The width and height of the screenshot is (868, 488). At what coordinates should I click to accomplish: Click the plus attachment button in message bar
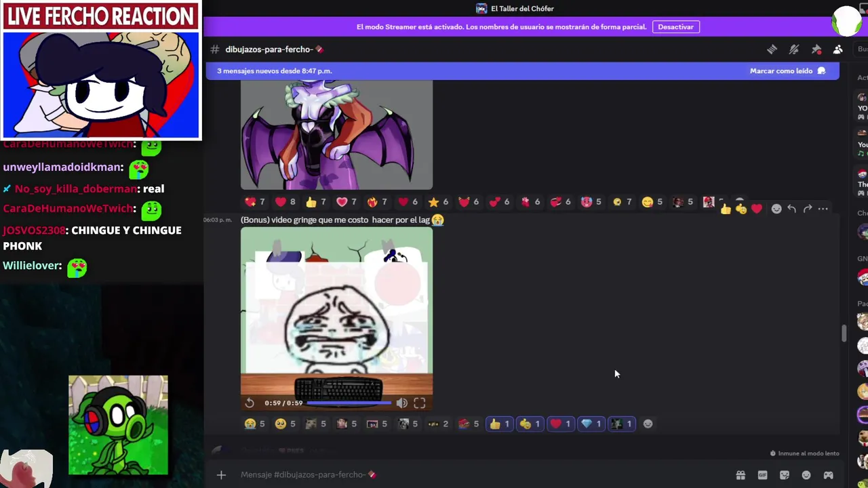tap(221, 475)
